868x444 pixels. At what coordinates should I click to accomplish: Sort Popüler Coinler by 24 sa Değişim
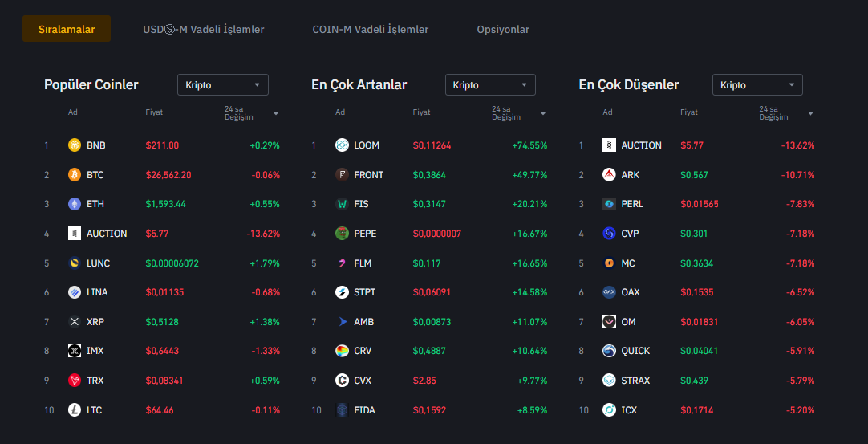coord(251,113)
